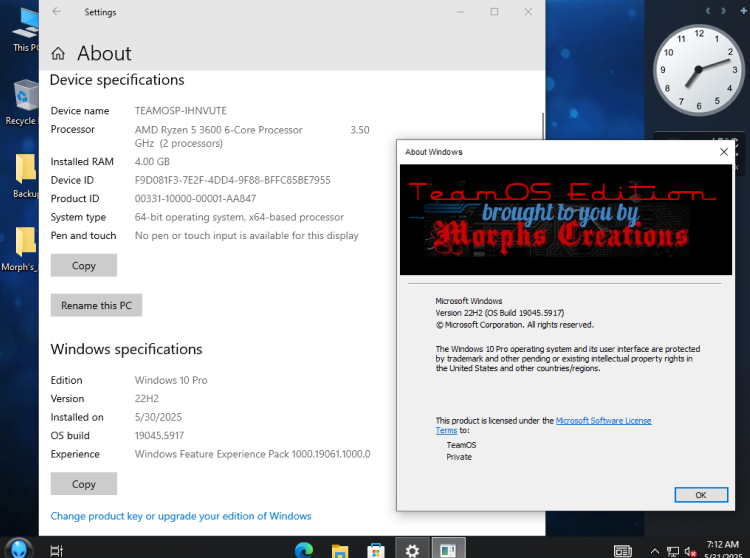Click OK in About Windows dialog
This screenshot has height=558, width=750.
(701, 495)
